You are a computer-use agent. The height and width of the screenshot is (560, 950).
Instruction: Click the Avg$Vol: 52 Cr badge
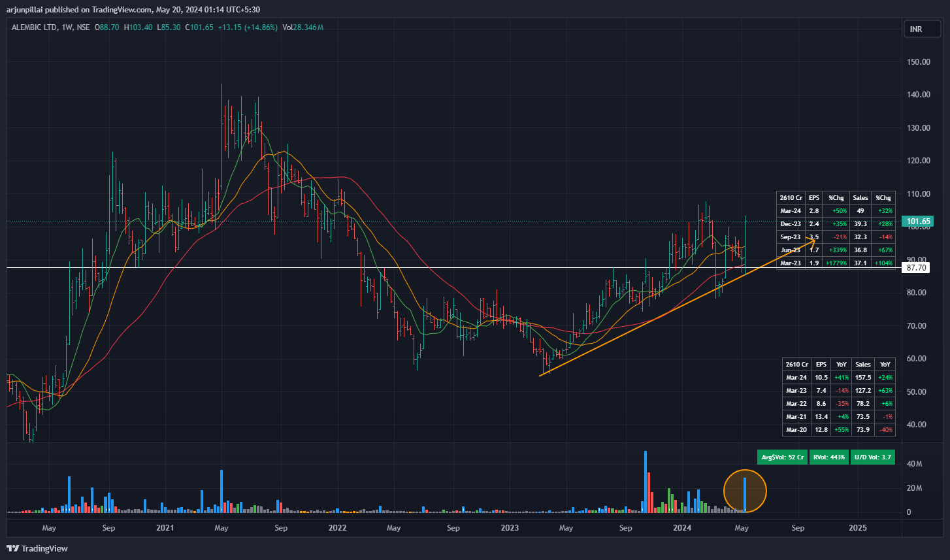tap(783, 457)
